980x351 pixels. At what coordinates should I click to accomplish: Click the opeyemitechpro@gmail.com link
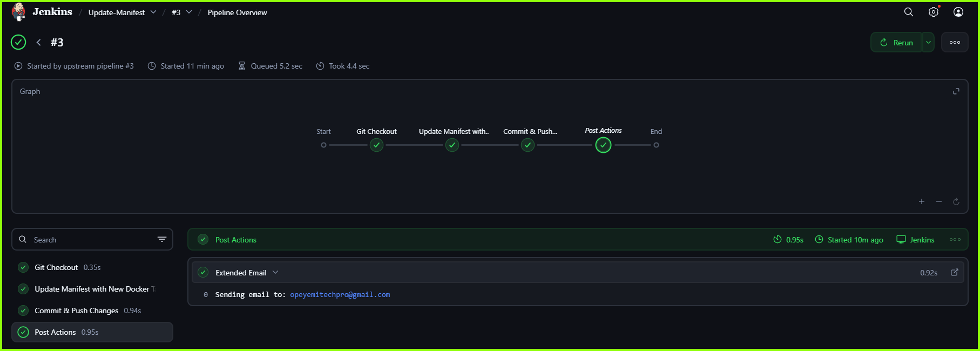pyautogui.click(x=340, y=294)
